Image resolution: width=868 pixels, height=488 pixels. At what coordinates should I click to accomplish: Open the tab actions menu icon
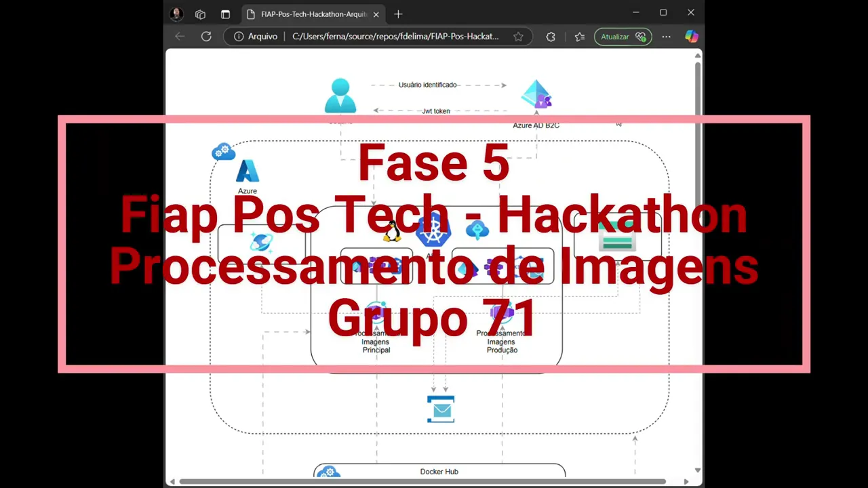225,14
